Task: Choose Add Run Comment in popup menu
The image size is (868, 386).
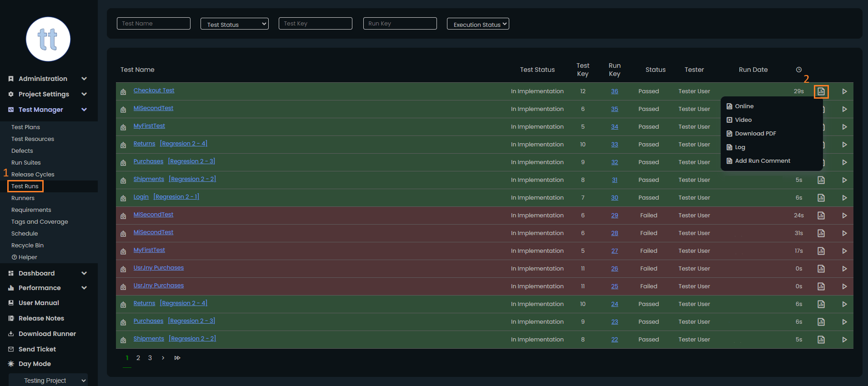Action: click(762, 161)
